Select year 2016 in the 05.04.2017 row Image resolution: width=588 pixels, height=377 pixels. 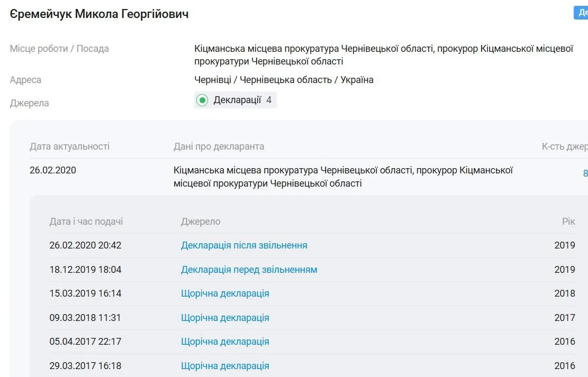coord(565,342)
